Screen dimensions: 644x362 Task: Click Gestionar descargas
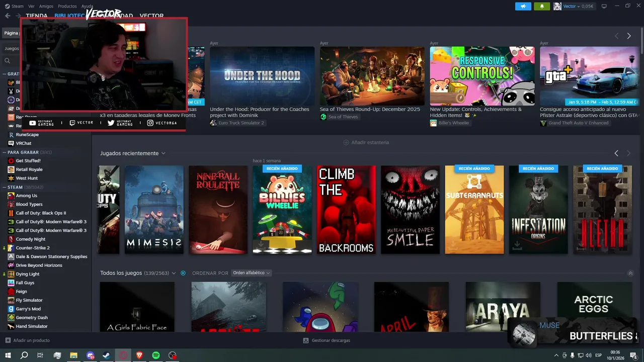(331, 340)
